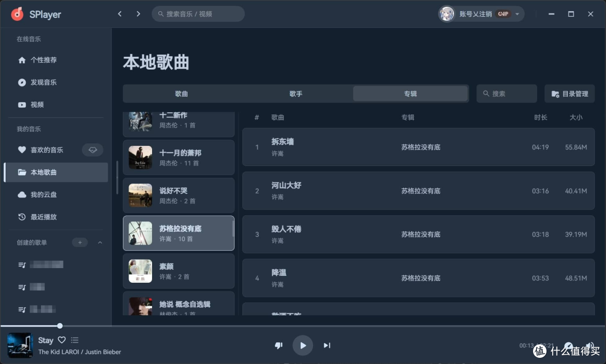Click the 40.41M size of 河山大好
This screenshot has height=364, width=606.
coord(576,191)
